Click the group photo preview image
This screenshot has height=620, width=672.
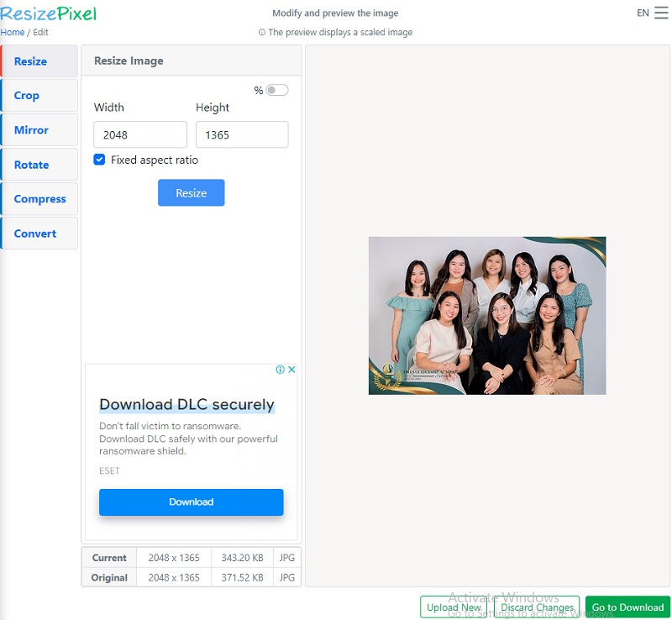click(x=487, y=316)
